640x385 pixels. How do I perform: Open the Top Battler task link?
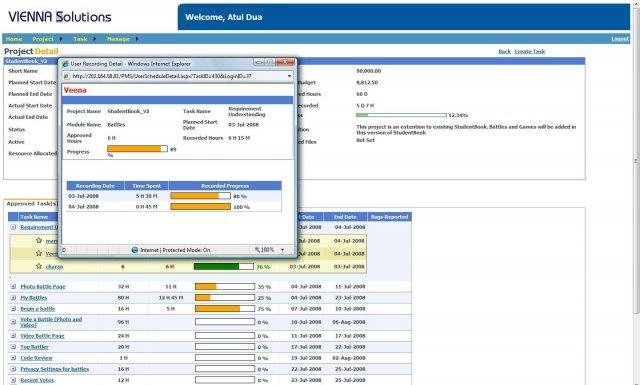[x=35, y=347]
